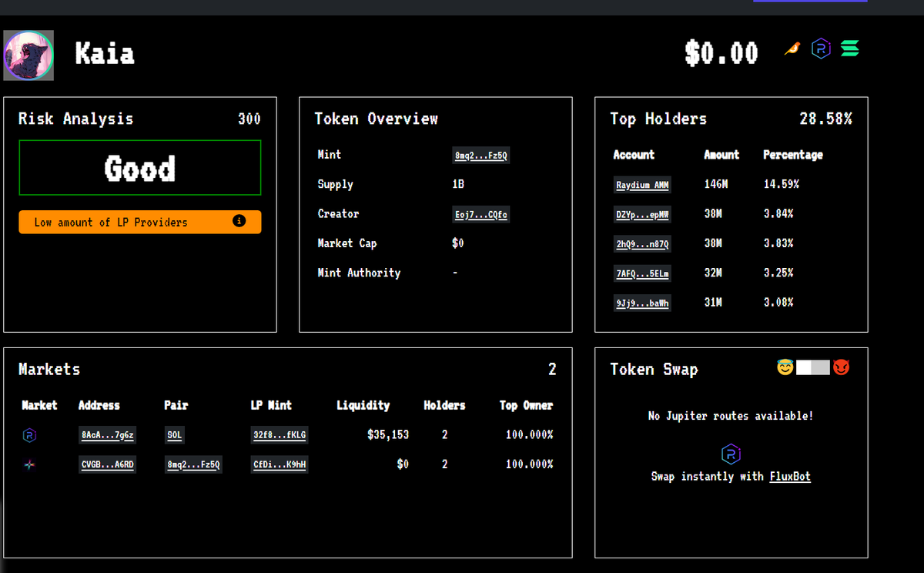Click the second market icon in CVGB row
This screenshot has height=573, width=924.
pyautogui.click(x=29, y=465)
